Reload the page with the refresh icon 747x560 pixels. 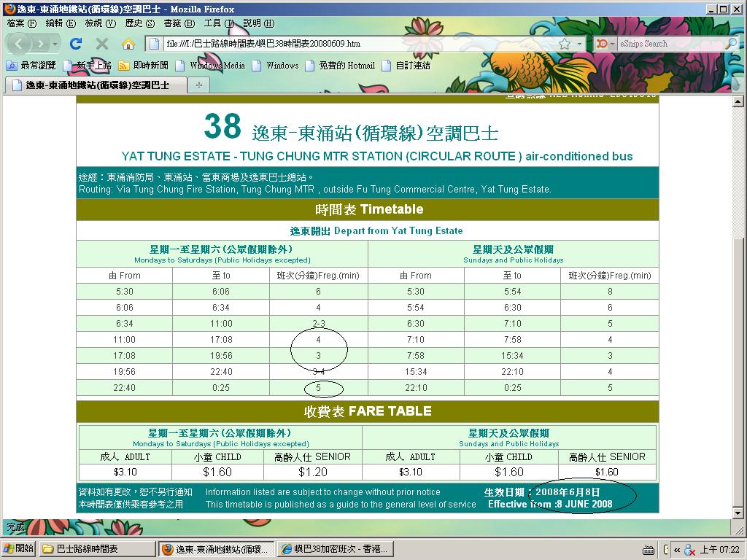click(76, 44)
